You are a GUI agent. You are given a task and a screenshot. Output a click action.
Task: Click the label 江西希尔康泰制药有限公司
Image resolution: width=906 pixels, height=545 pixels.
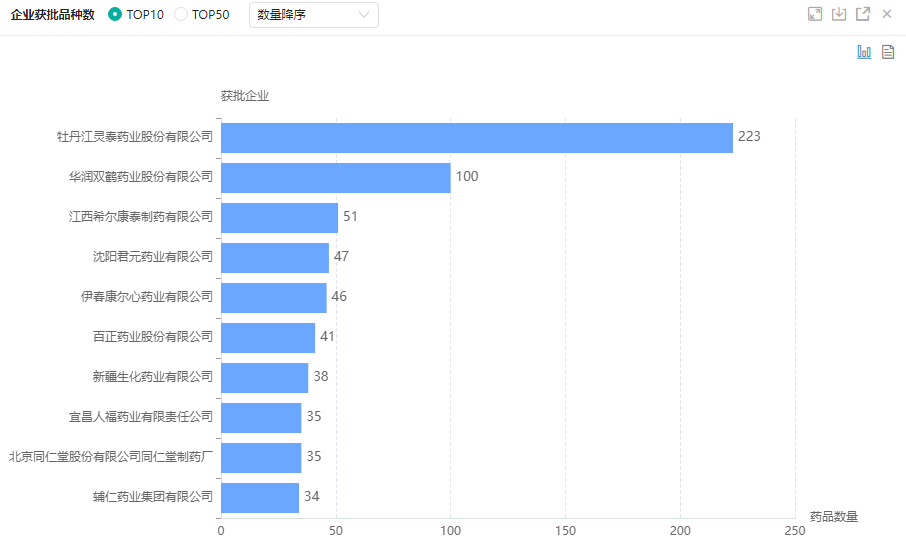[x=141, y=217]
